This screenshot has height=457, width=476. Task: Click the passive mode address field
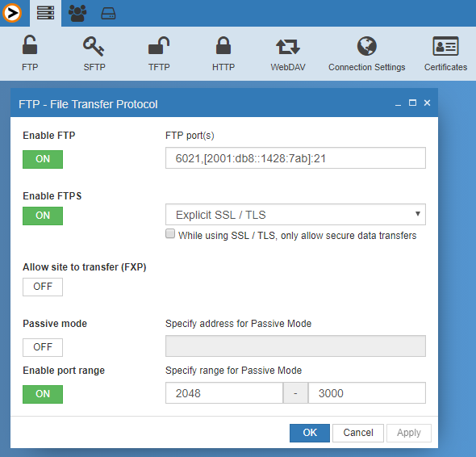[295, 346]
